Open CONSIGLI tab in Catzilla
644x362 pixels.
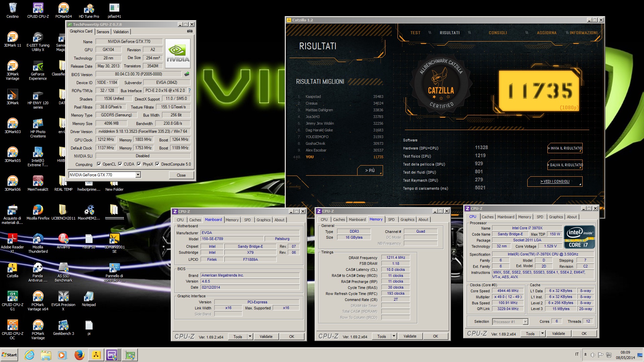[x=498, y=33]
